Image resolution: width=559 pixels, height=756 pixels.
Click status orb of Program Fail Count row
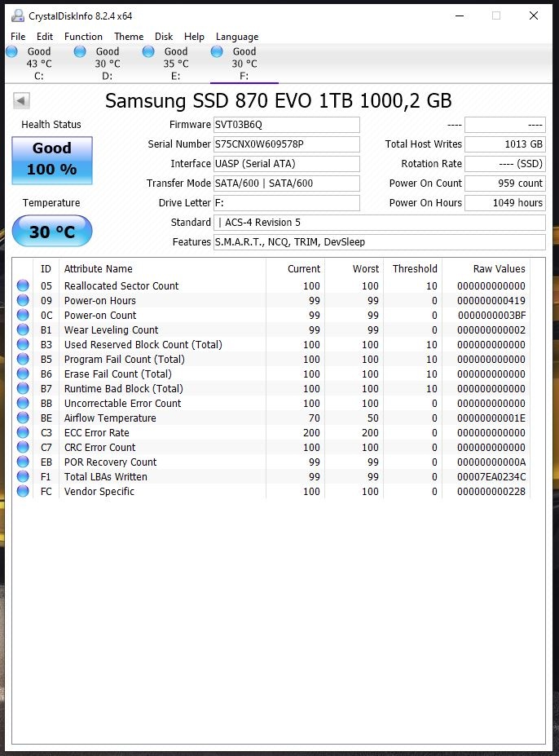pyautogui.click(x=23, y=359)
